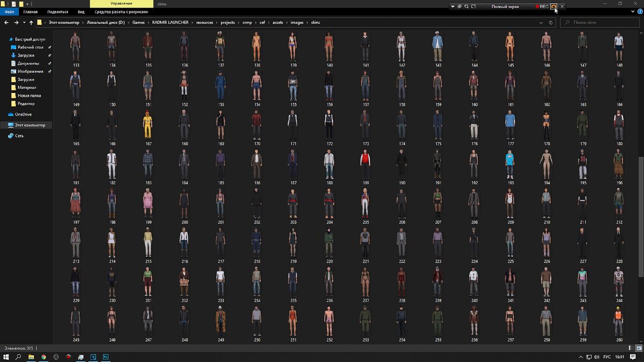Click the magnifier icon in recorder toolbar
644x362 pixels.
(466, 6)
